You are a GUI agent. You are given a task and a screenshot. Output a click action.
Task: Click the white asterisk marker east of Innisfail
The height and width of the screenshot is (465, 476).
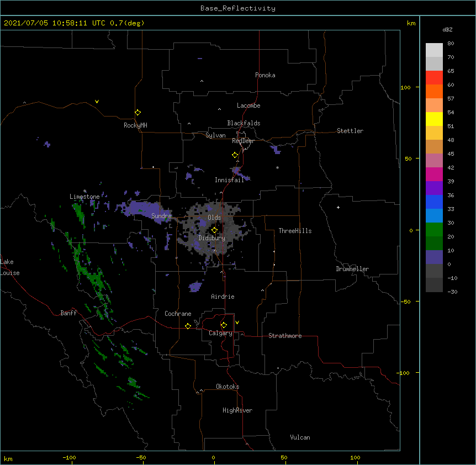click(277, 167)
